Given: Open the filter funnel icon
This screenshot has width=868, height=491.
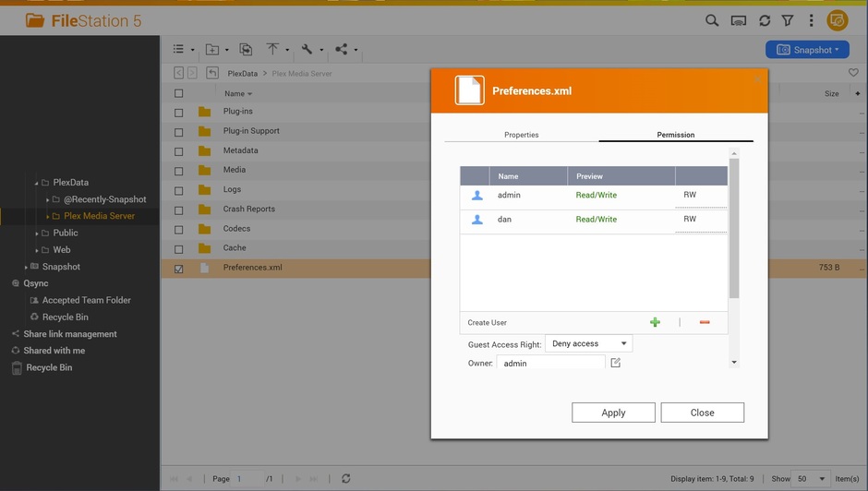Looking at the screenshot, I should coord(788,20).
